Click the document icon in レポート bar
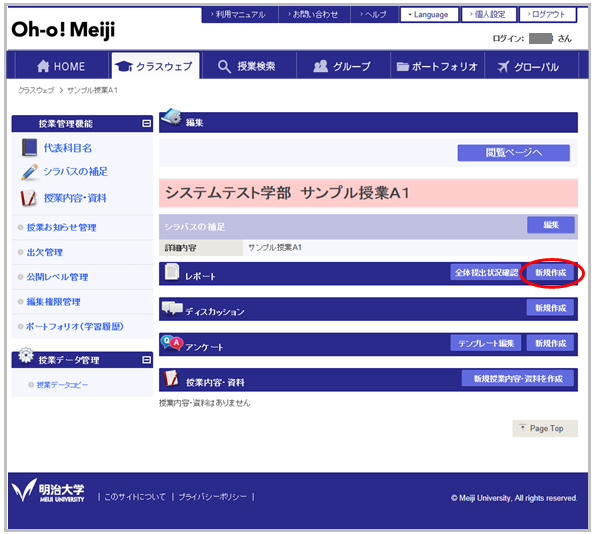The height and width of the screenshot is (534, 596). point(172,272)
